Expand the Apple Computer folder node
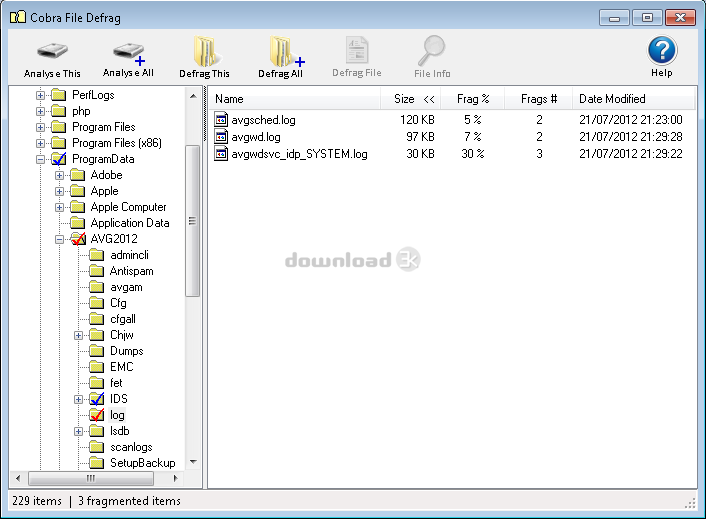 (59, 208)
